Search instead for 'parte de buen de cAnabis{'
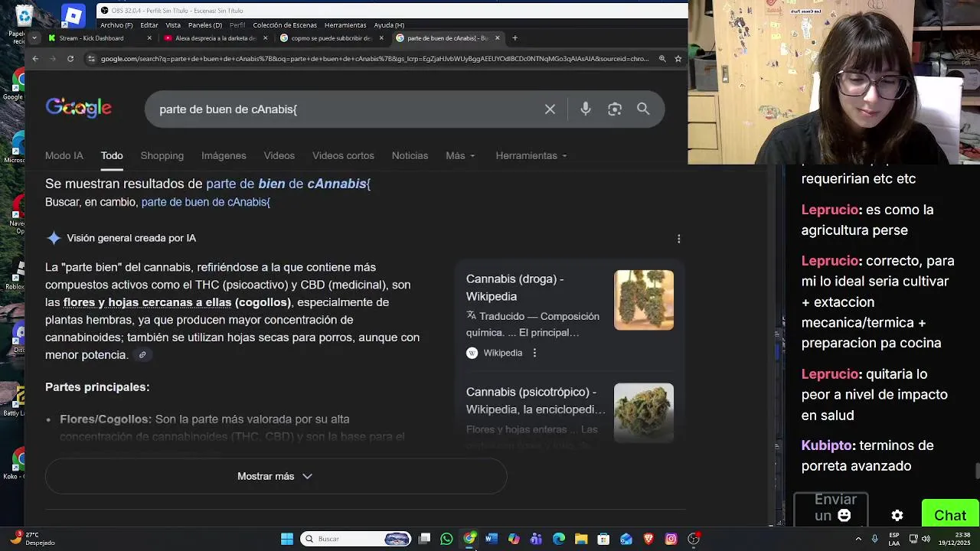This screenshot has height=551, width=980. click(206, 202)
